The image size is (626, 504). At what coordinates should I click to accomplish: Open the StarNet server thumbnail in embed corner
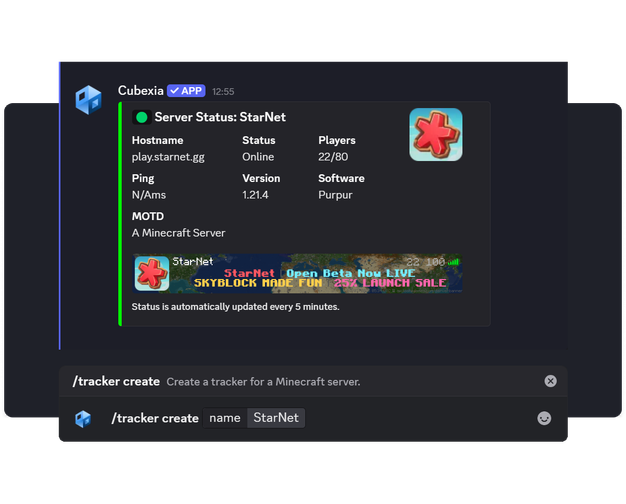[x=435, y=135]
